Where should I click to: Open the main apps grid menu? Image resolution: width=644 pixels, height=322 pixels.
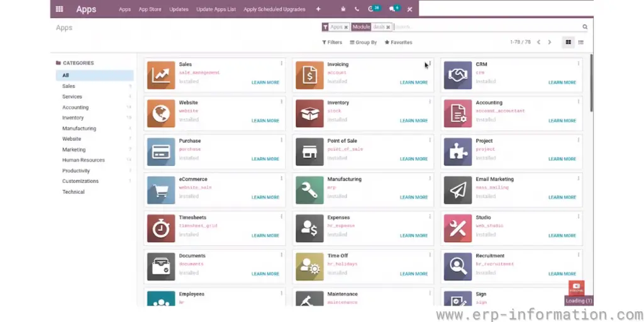point(60,9)
